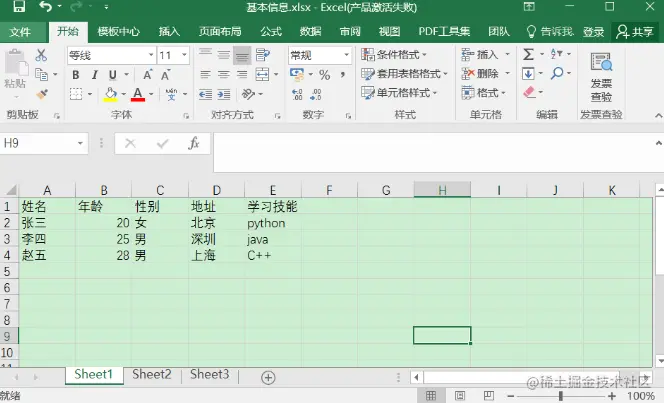The height and width of the screenshot is (403, 664).
Task: Increase the cell indent
Action: pyautogui.click(x=224, y=94)
